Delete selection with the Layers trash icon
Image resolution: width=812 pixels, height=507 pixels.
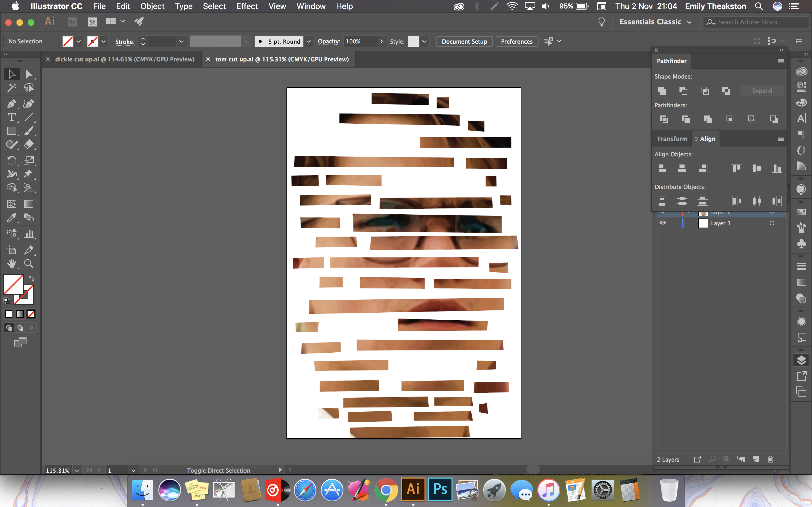coord(770,459)
